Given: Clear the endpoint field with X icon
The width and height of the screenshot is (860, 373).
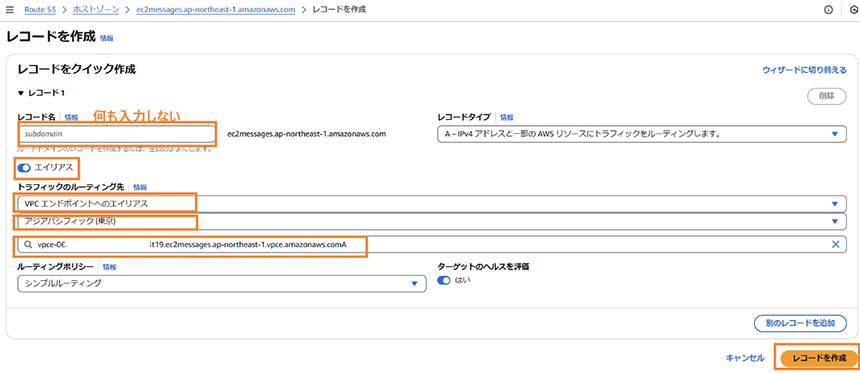Looking at the screenshot, I should pos(836,245).
